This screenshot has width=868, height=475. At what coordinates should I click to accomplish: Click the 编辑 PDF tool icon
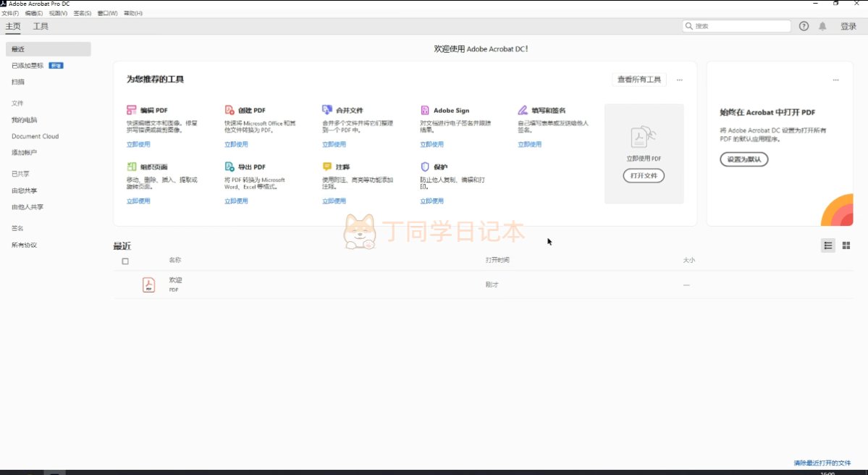click(131, 110)
